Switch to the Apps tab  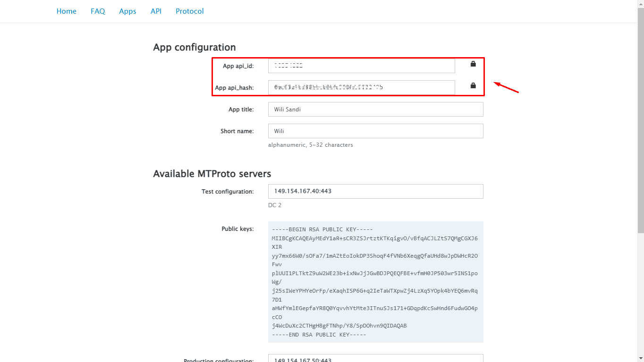point(127,11)
